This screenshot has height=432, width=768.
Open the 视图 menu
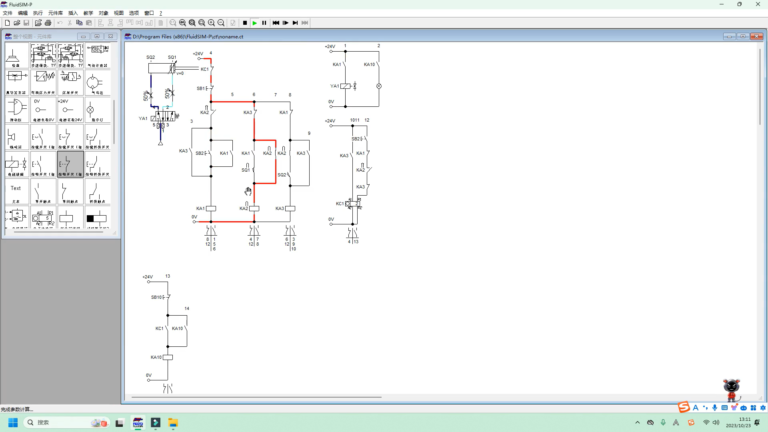pyautogui.click(x=119, y=13)
